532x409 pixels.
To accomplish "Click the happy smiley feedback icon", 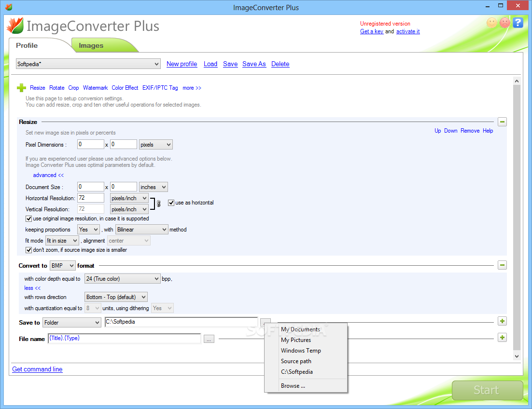I will click(x=491, y=23).
